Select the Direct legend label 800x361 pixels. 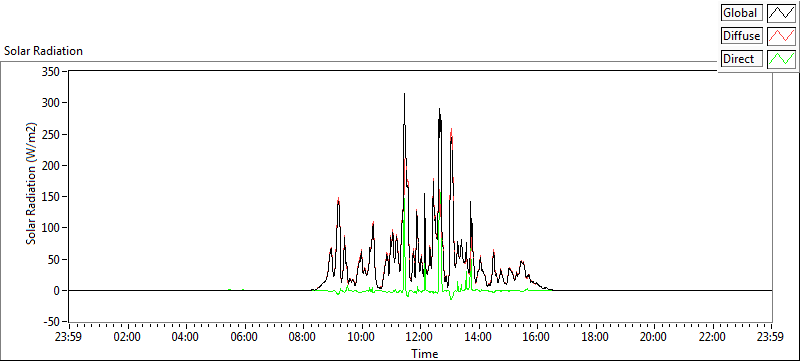tap(741, 59)
